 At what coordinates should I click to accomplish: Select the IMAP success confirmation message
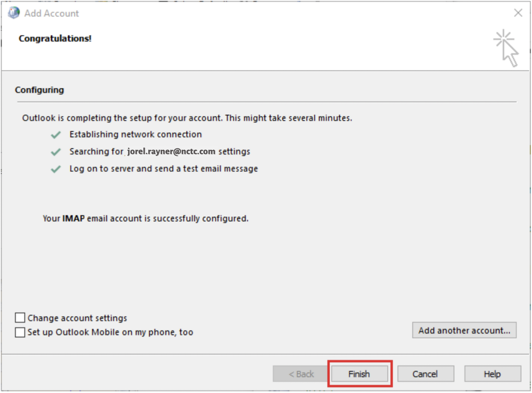[145, 219]
